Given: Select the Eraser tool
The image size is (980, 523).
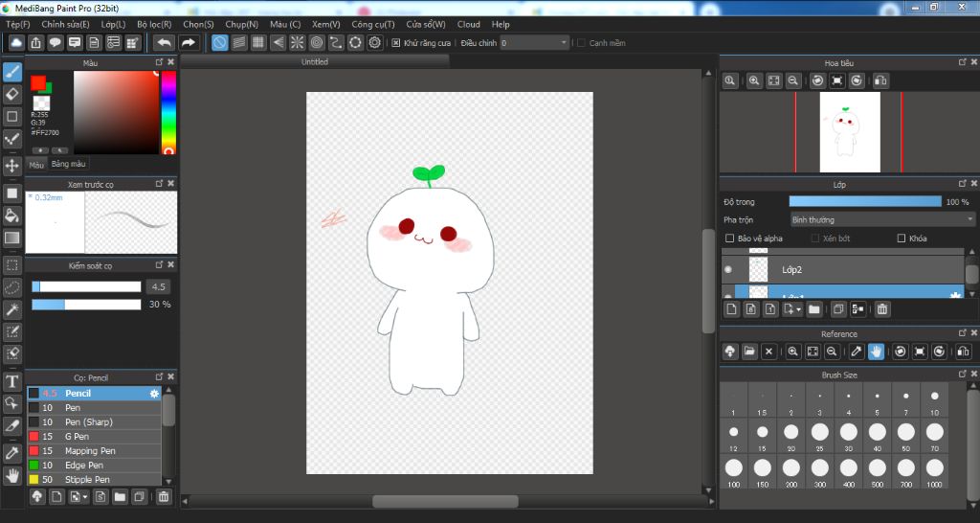Looking at the screenshot, I should click(11, 95).
